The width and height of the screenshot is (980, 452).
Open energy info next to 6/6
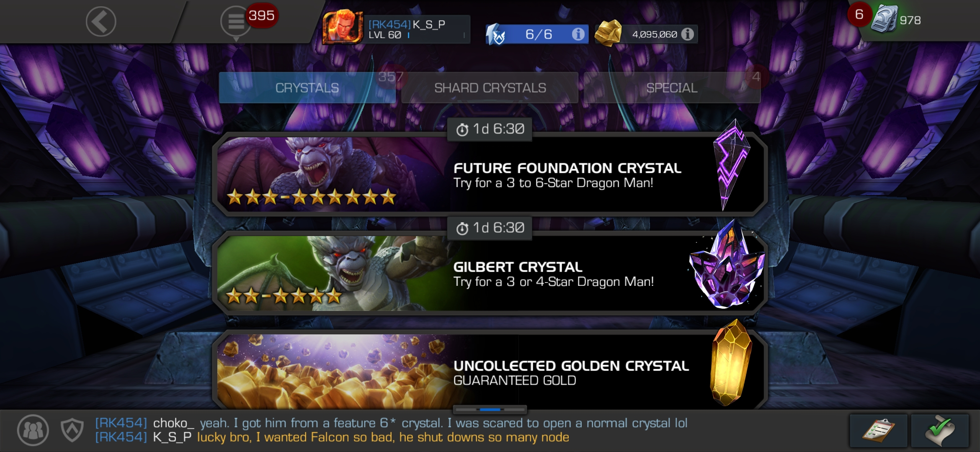click(578, 34)
